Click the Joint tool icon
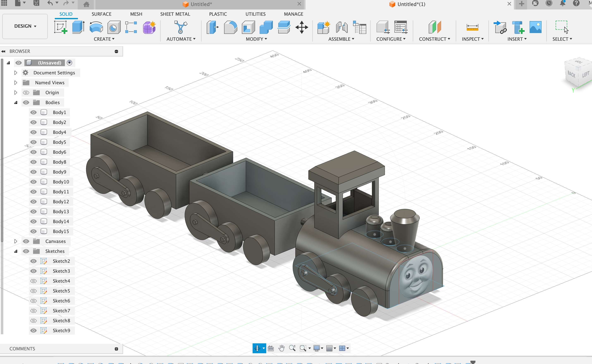Image resolution: width=592 pixels, height=364 pixels. pos(341,27)
